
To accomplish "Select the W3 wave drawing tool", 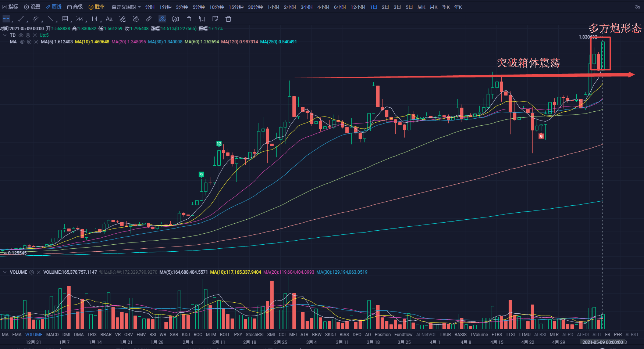I will 80,19.
